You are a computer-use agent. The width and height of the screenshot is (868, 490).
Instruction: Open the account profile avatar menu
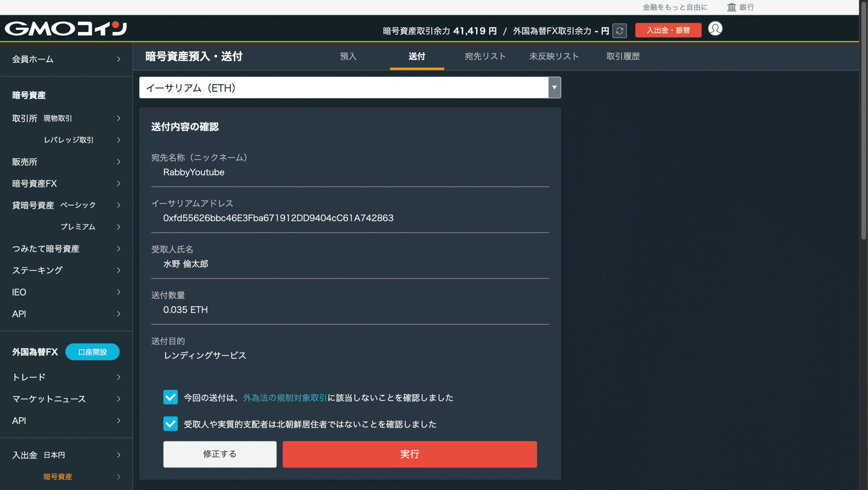[x=715, y=29]
